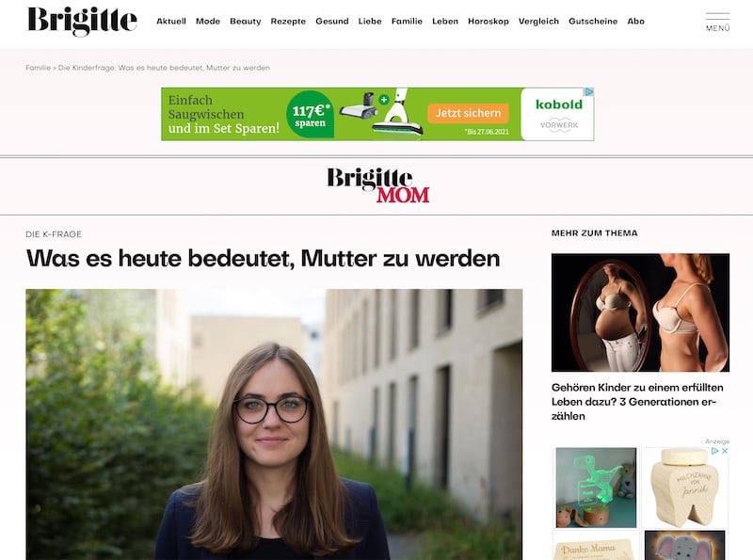Click the Brigitte MOM logo
753x560 pixels.
[378, 185]
